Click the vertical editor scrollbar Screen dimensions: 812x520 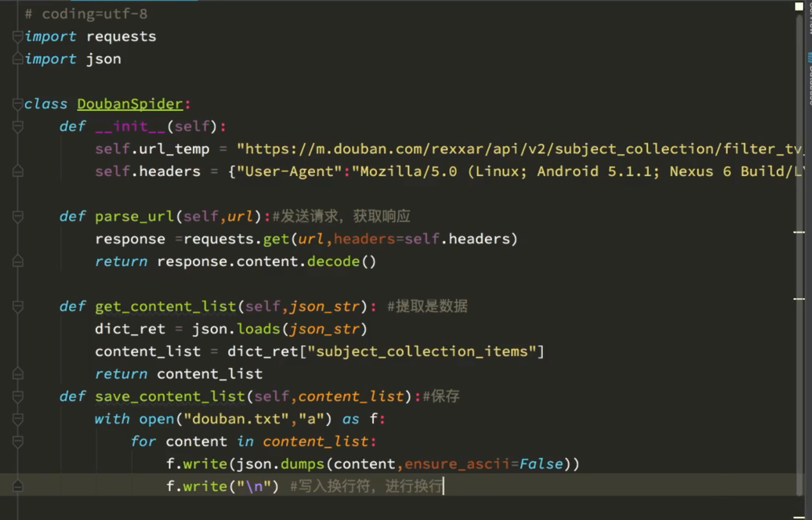[799, 161]
